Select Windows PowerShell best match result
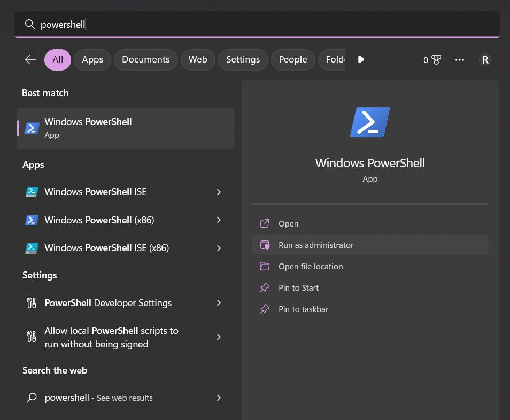Screen dimensions: 510x420 (126, 128)
